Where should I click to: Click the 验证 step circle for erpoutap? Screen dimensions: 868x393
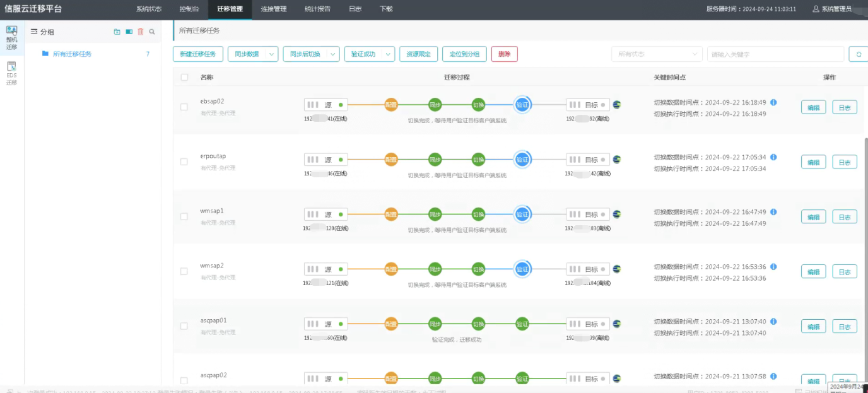click(522, 160)
